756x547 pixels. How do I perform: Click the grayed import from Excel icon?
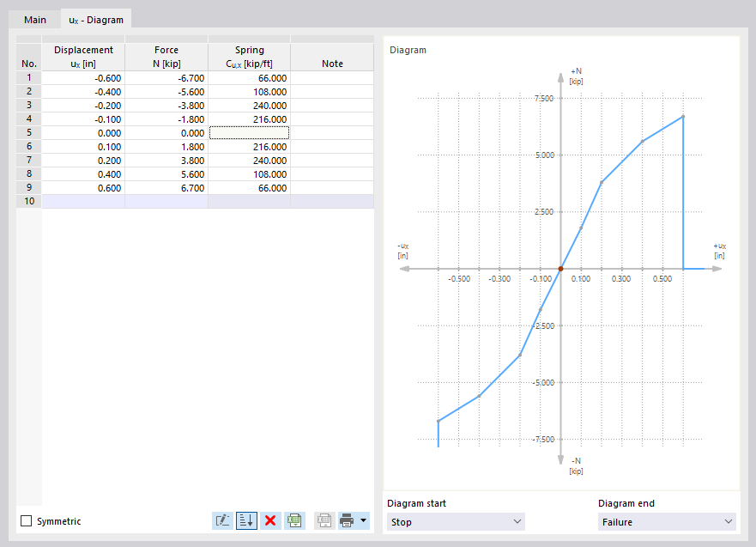coord(324,520)
